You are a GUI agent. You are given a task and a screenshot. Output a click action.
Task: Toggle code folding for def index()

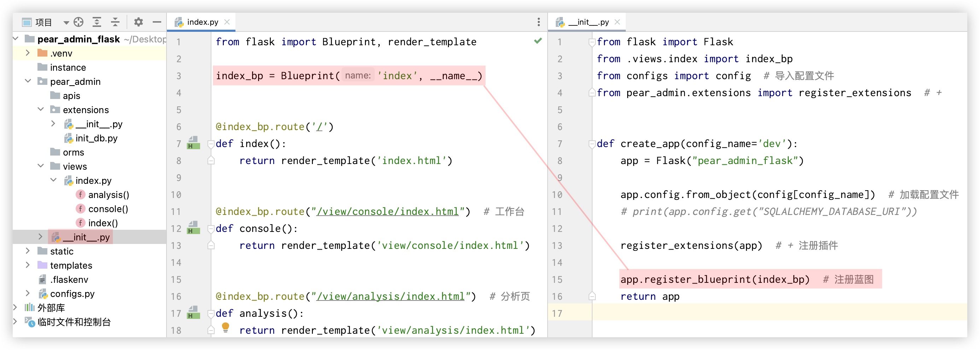click(211, 144)
